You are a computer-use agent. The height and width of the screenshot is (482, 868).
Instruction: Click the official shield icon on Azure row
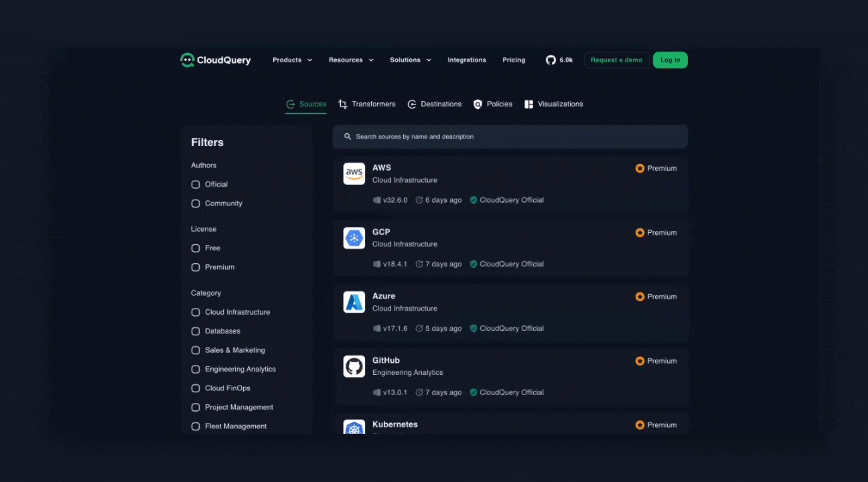pos(474,329)
